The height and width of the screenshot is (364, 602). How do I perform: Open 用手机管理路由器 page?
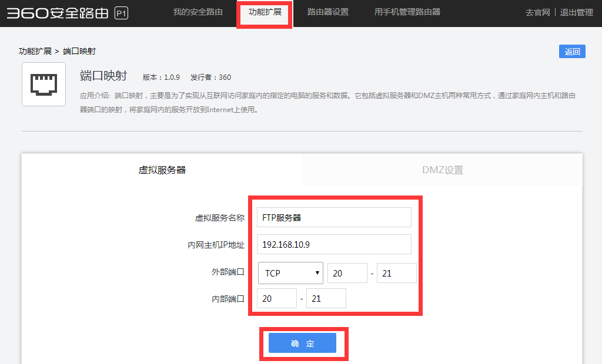(x=407, y=12)
